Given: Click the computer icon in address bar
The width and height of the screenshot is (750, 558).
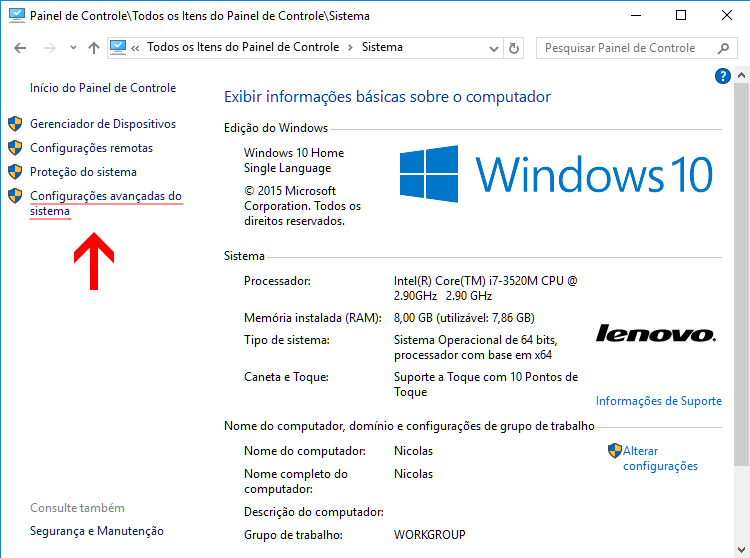Looking at the screenshot, I should [118, 47].
